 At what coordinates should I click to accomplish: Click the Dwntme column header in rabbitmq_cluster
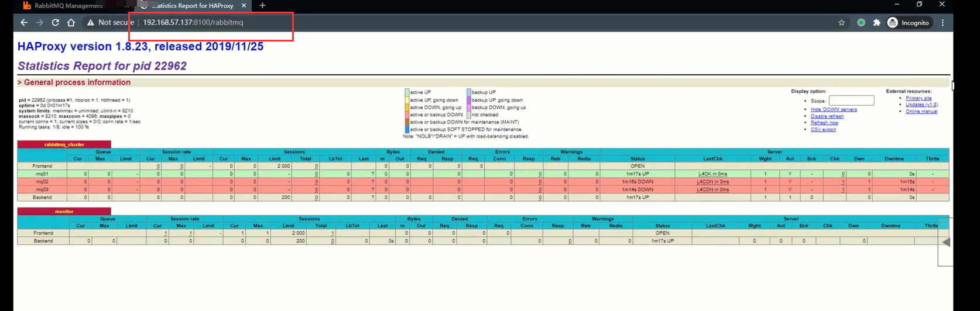[894, 158]
